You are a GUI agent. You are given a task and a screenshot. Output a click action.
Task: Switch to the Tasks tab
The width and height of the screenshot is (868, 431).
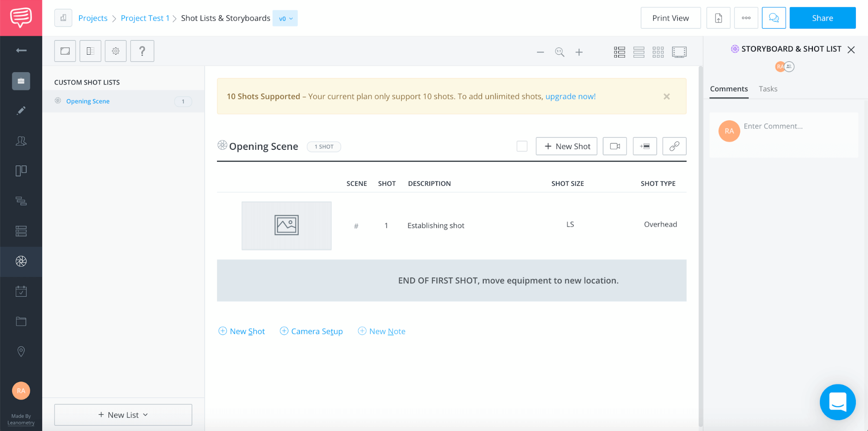click(x=768, y=89)
